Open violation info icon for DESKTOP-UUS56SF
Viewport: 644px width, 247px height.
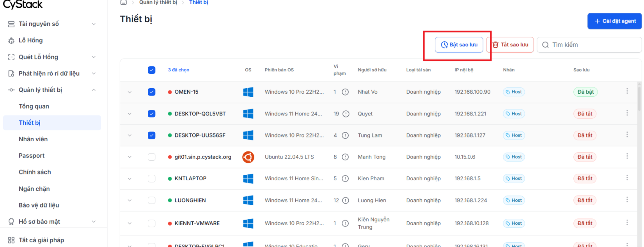[x=345, y=135]
